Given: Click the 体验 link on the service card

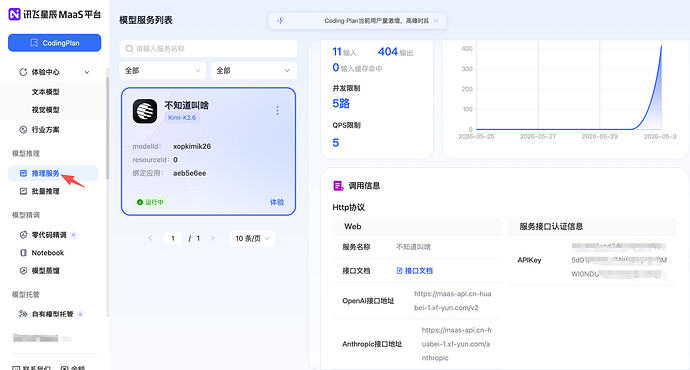Looking at the screenshot, I should [277, 202].
